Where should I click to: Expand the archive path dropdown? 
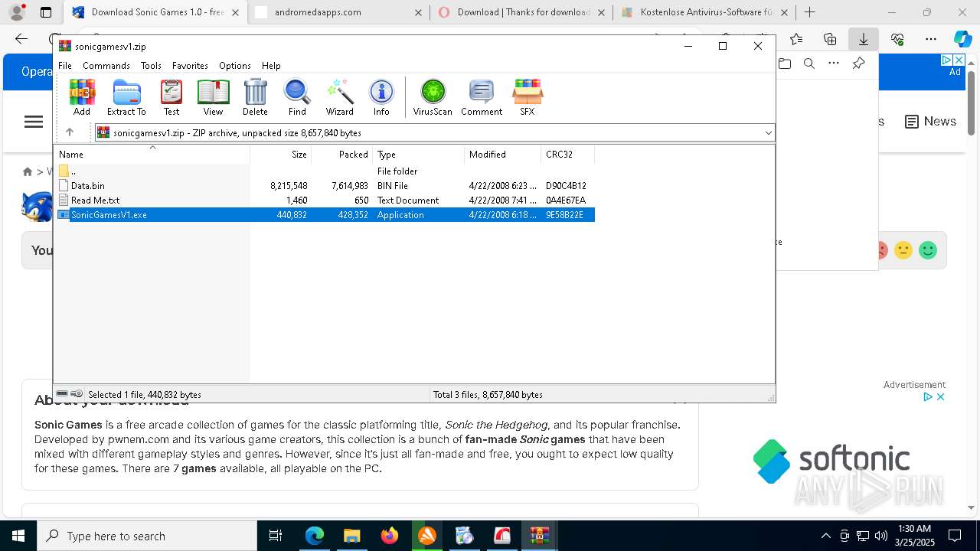tap(768, 133)
